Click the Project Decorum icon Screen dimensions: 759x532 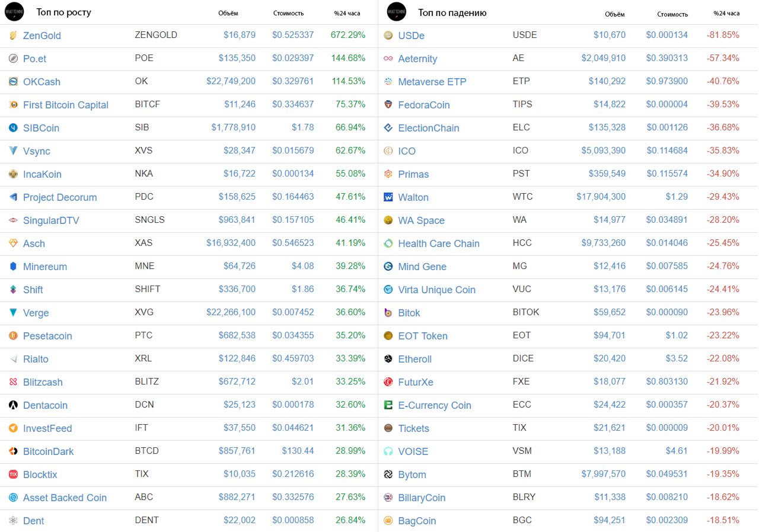[13, 197]
